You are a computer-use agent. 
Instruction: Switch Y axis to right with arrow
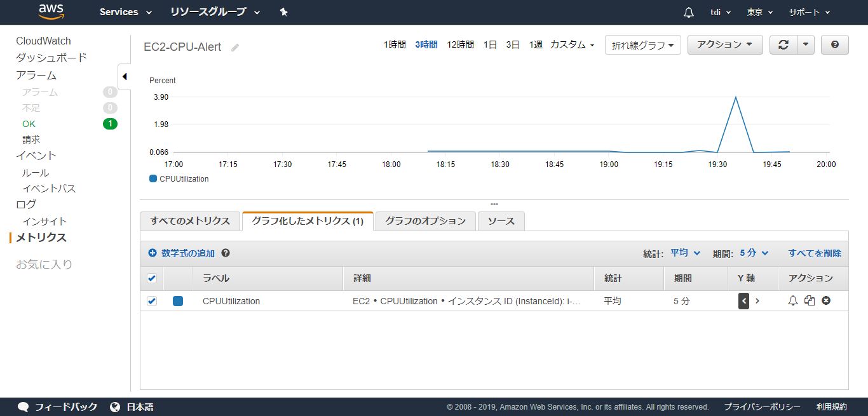point(757,301)
